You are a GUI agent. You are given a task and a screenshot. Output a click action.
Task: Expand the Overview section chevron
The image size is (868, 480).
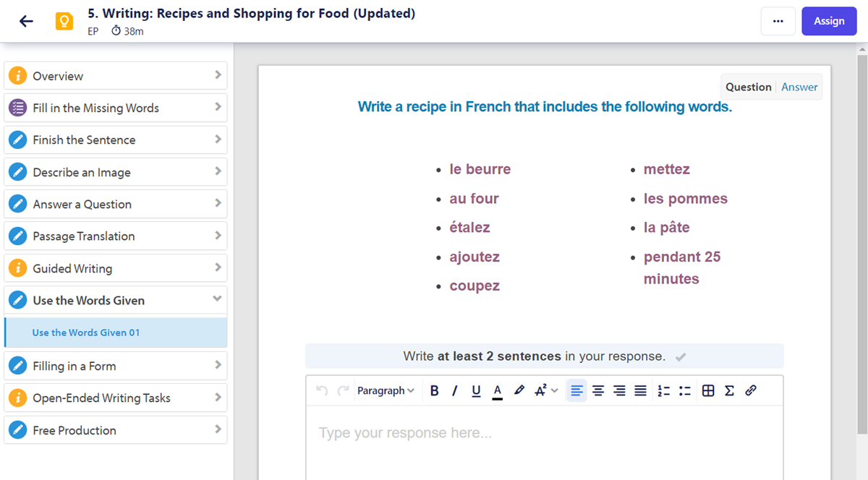pyautogui.click(x=218, y=75)
